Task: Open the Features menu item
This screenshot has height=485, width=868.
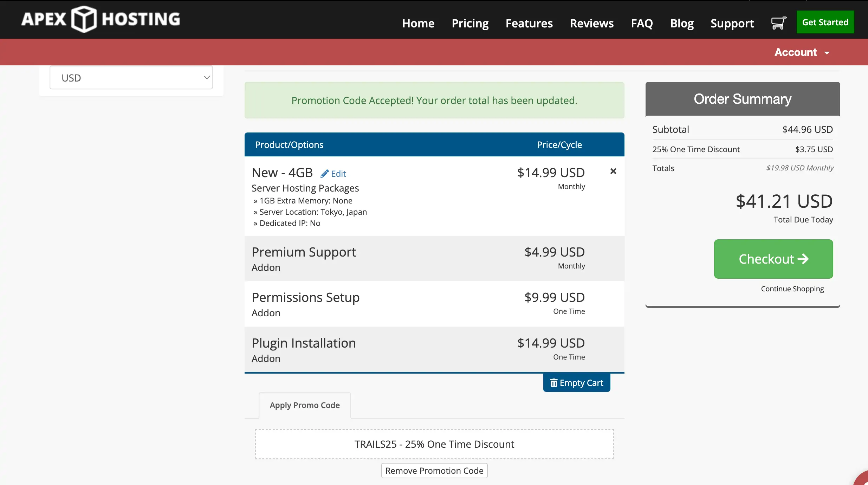Action: point(529,23)
